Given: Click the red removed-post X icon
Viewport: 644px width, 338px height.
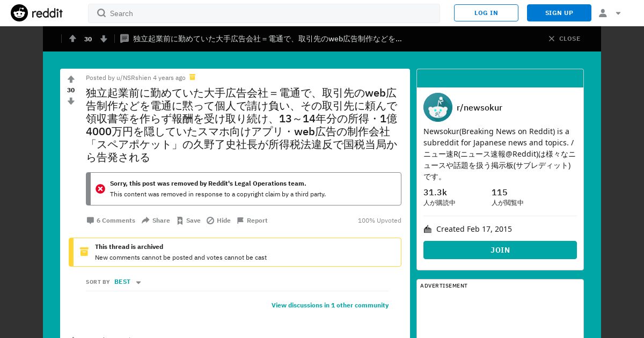Looking at the screenshot, I should point(100,189).
